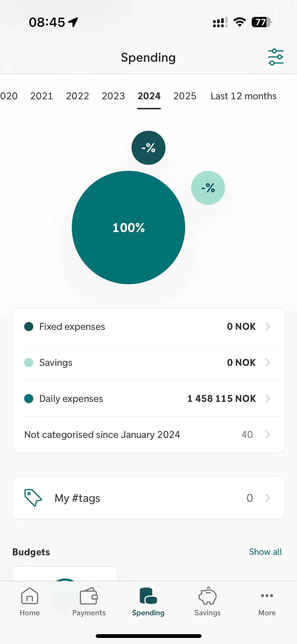The width and height of the screenshot is (297, 644).
Task: Tap the Daily expenses colour dot
Action: click(x=29, y=399)
